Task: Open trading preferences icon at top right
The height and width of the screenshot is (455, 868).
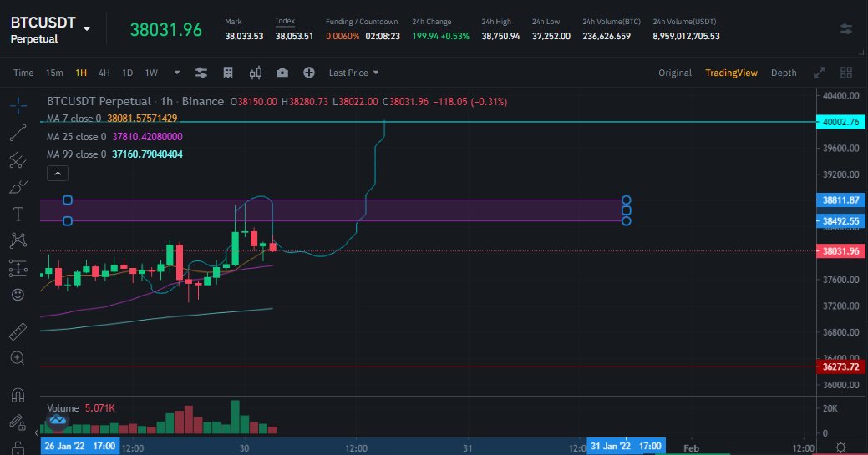Action: click(845, 28)
